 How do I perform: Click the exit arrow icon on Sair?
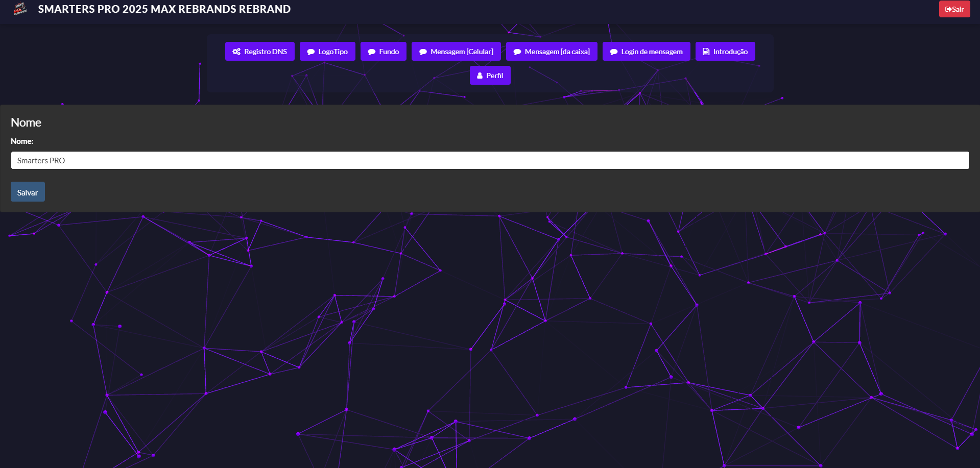[948, 9]
